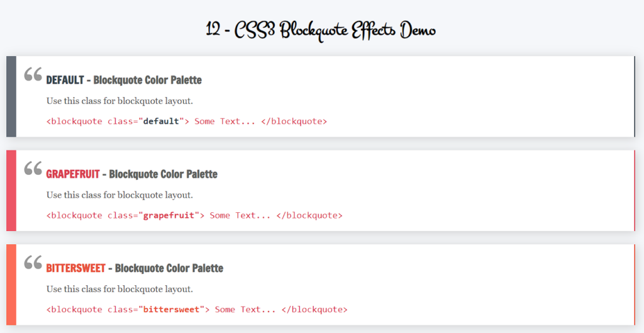Click the orange bittersweet left color bar
Viewport: 644px width, 333px height.
11,285
